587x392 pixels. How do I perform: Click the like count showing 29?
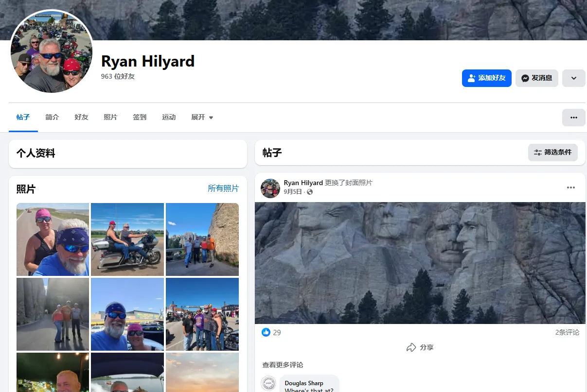(276, 332)
